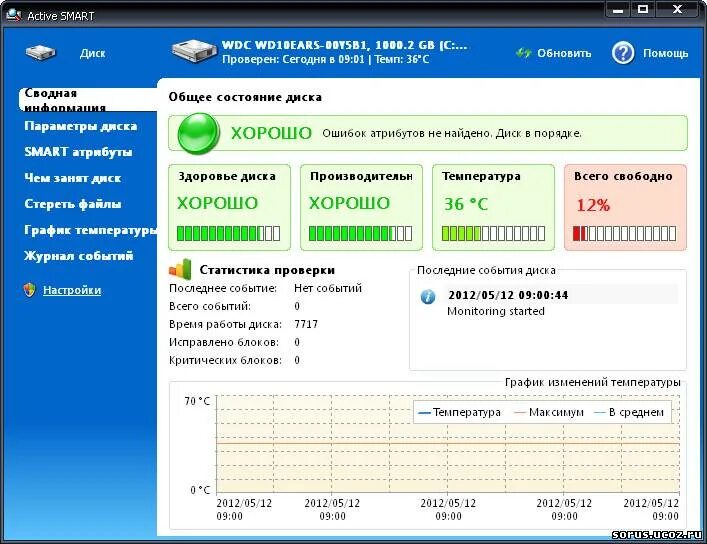Select the Здоровье диска status card
This screenshot has width=707, height=544.
230,207
